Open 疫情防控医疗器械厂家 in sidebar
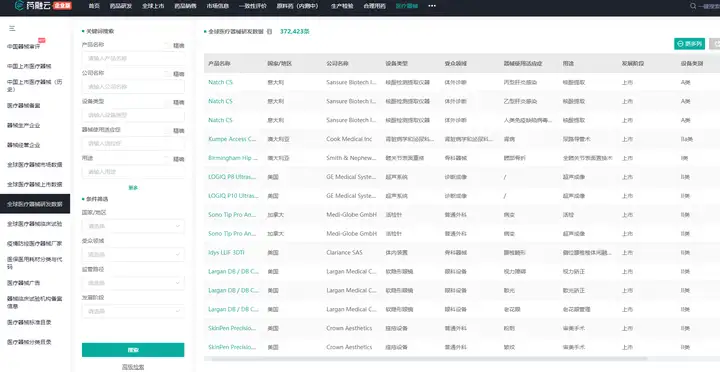This screenshot has height=372, width=720. 35,243
